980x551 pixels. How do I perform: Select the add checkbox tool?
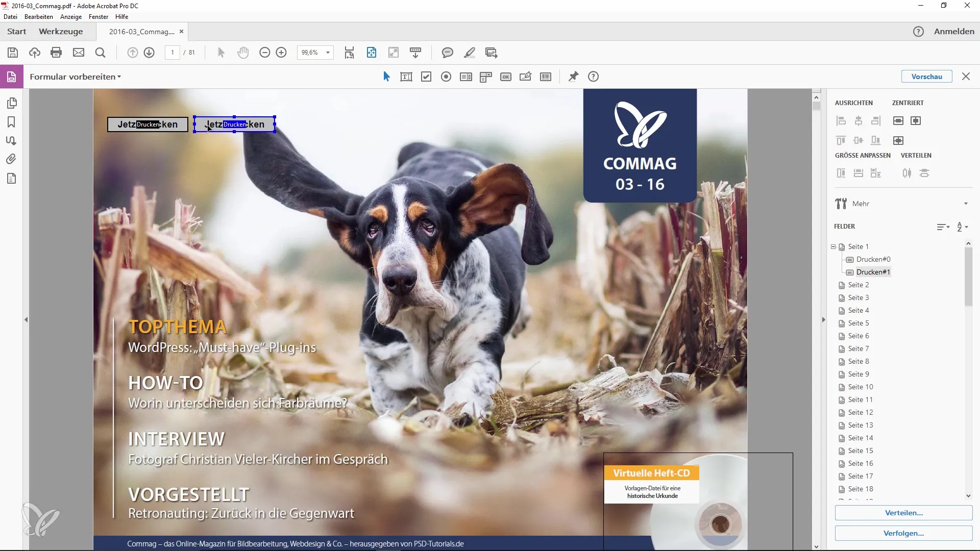(x=426, y=77)
